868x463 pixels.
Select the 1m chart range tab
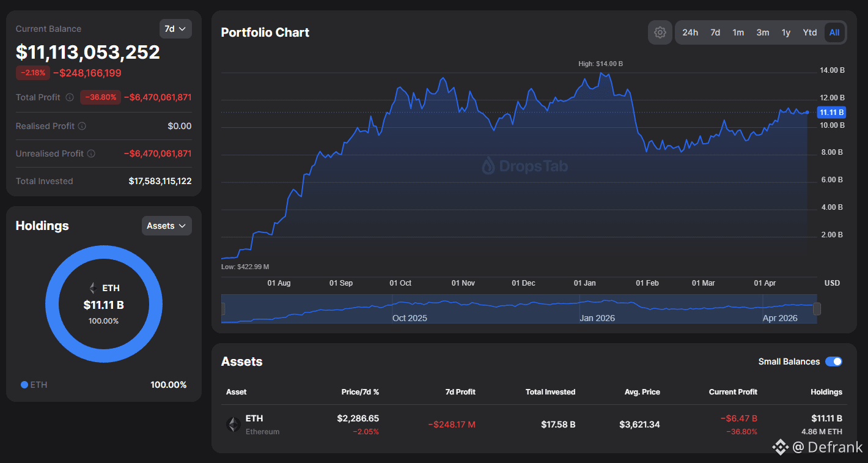click(x=738, y=32)
